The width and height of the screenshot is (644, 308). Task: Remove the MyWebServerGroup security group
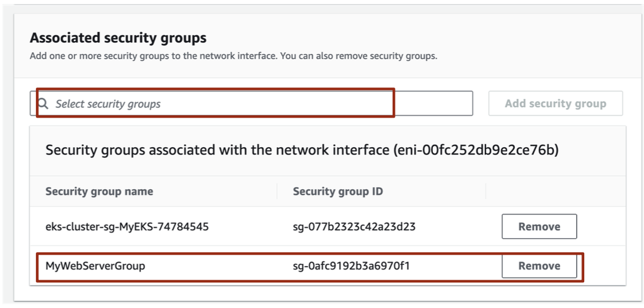(x=539, y=266)
